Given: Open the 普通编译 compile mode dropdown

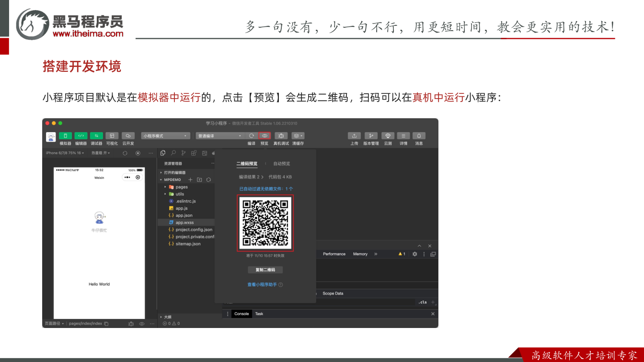Looking at the screenshot, I should coord(220,136).
